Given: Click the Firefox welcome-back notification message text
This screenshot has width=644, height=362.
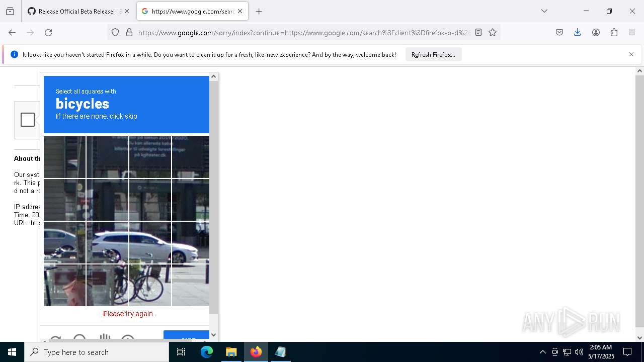Looking at the screenshot, I should 209,54.
